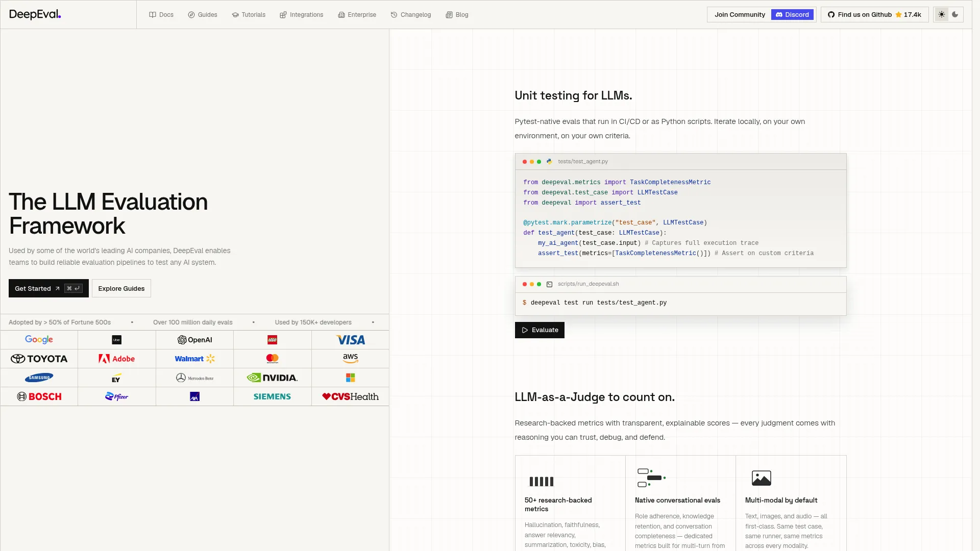Click the Discord join button
The height and width of the screenshot is (551, 980).
(793, 15)
